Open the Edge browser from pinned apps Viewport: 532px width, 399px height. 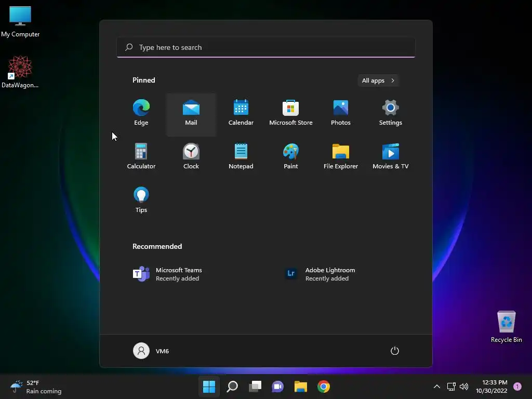[x=141, y=113]
